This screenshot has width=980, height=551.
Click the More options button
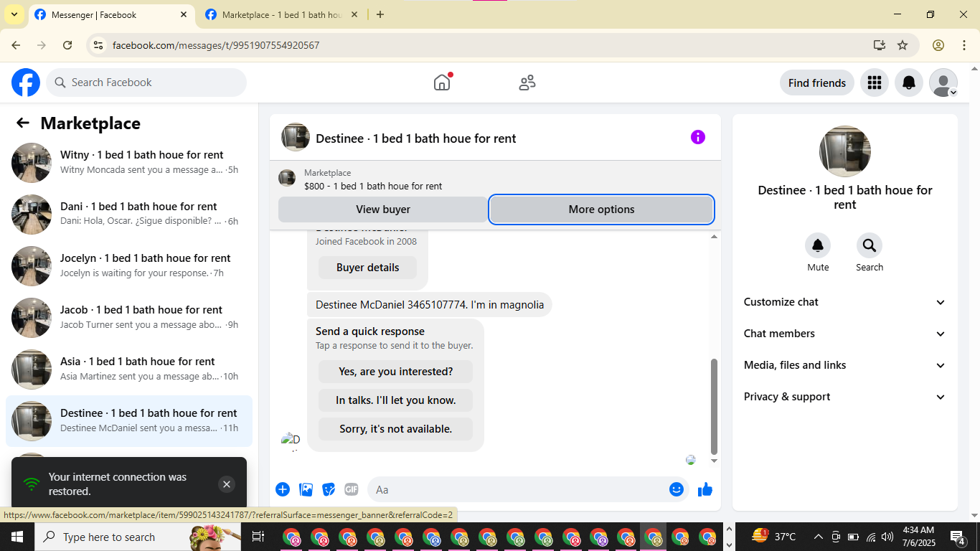pyautogui.click(x=601, y=209)
